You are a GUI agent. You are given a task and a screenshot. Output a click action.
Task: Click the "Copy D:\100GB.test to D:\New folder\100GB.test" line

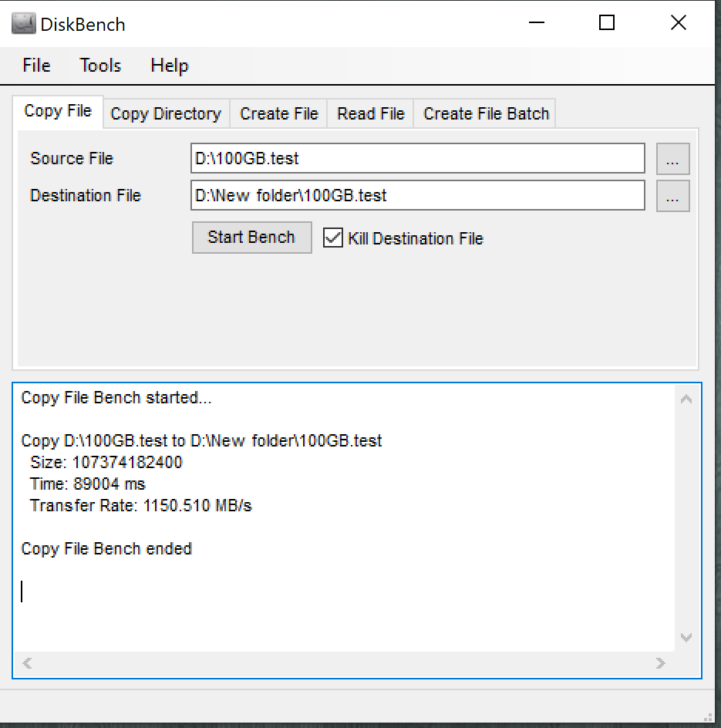pos(201,440)
